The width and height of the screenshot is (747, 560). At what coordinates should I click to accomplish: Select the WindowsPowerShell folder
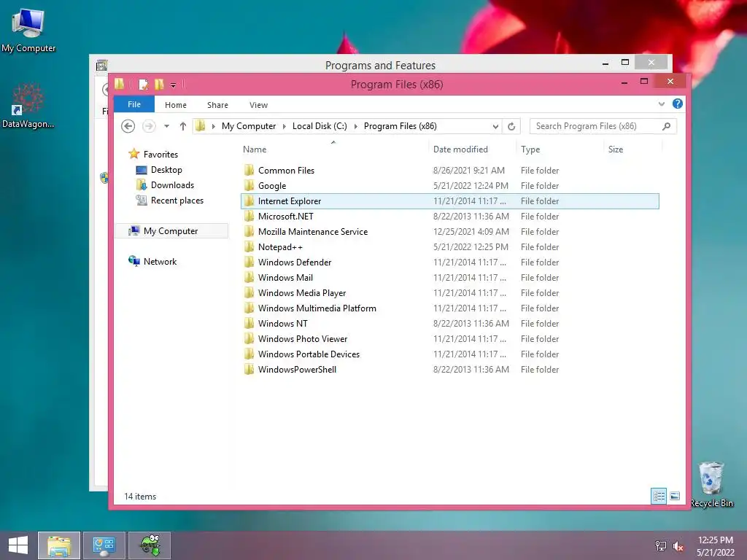[x=450, y=370]
